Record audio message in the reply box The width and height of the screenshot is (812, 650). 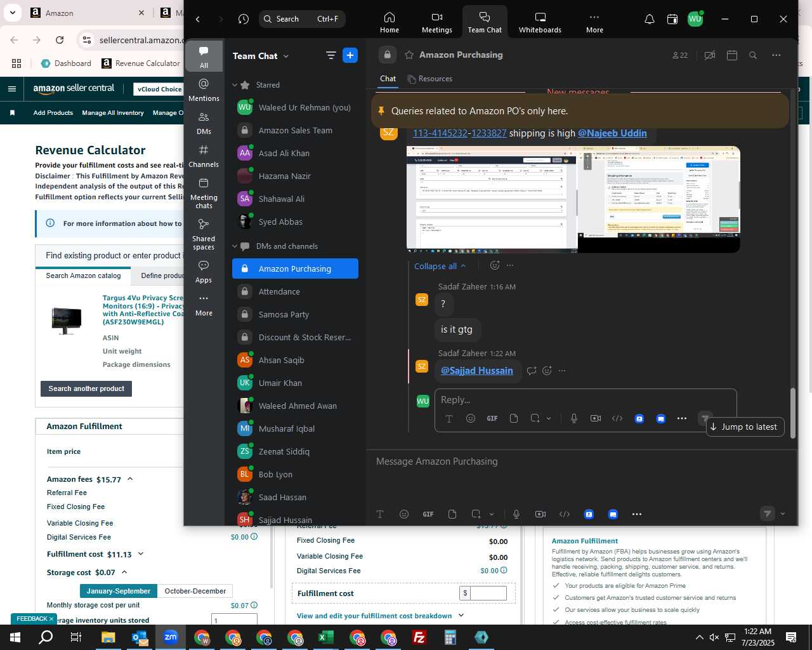pyautogui.click(x=574, y=418)
